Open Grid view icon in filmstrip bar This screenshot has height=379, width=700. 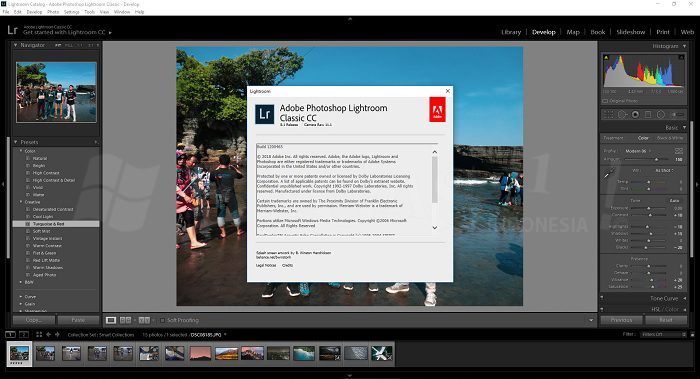click(39, 334)
